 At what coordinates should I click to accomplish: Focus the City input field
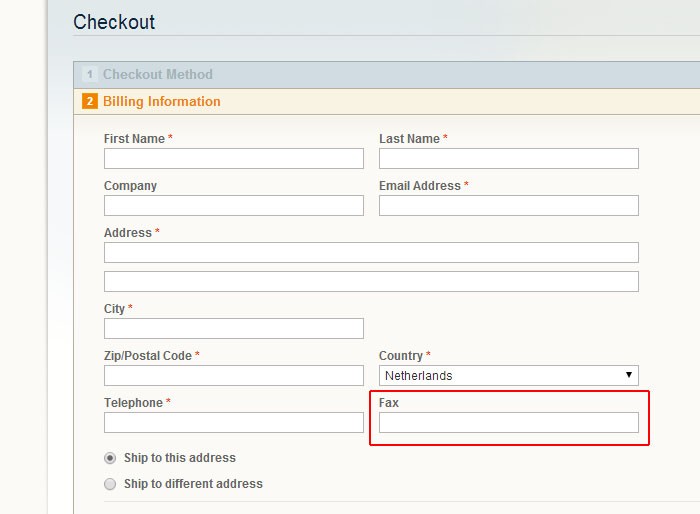click(x=234, y=328)
